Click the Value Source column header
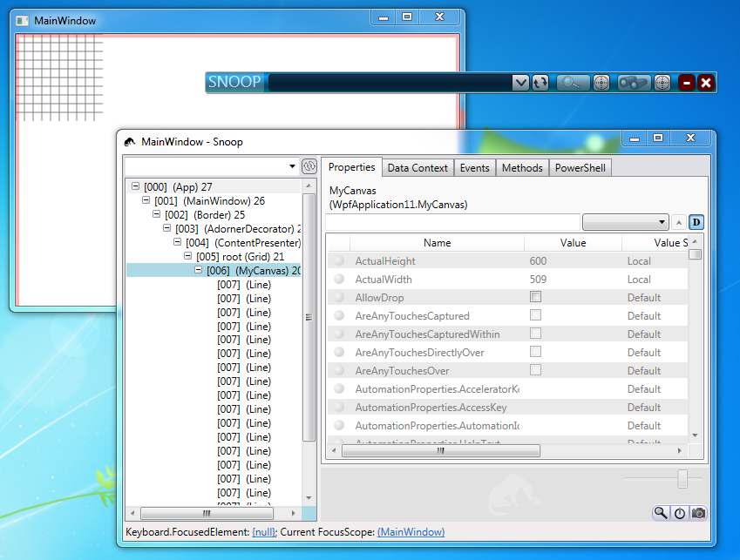Viewport: 740px width, 560px height. pos(655,243)
